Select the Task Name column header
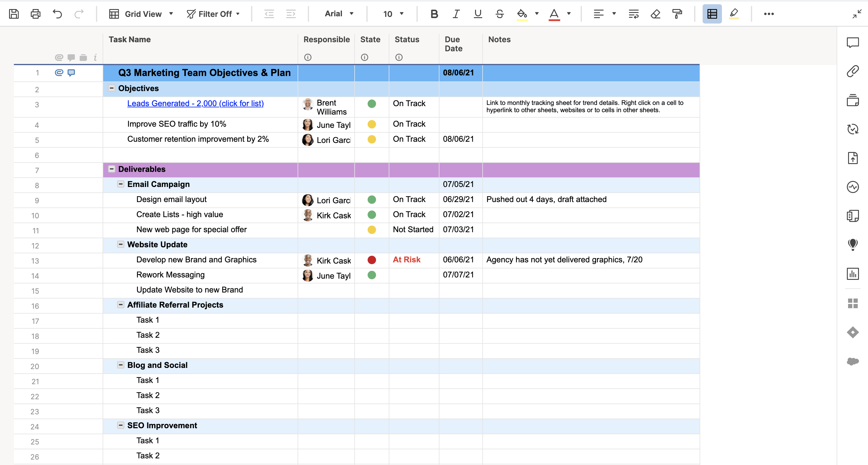 tap(200, 49)
